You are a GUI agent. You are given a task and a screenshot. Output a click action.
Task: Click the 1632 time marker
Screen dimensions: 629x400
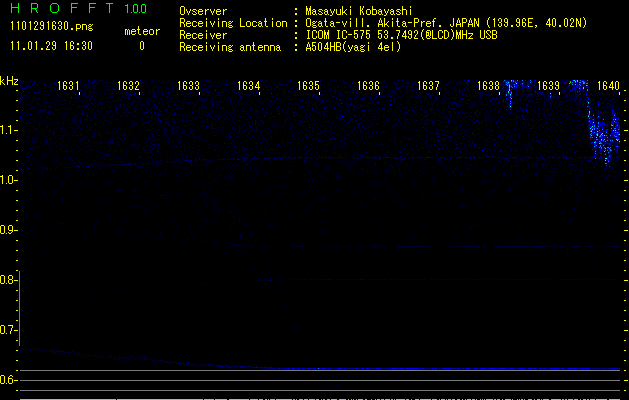tap(128, 86)
